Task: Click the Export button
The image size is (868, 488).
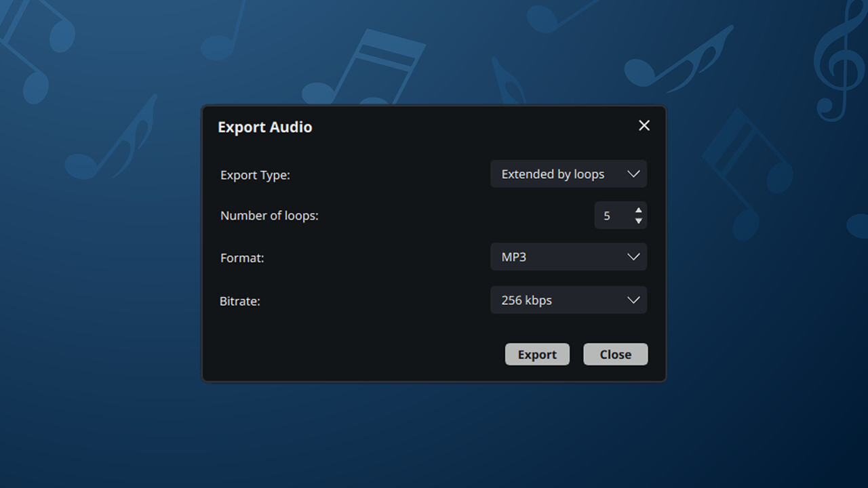Action: point(537,354)
